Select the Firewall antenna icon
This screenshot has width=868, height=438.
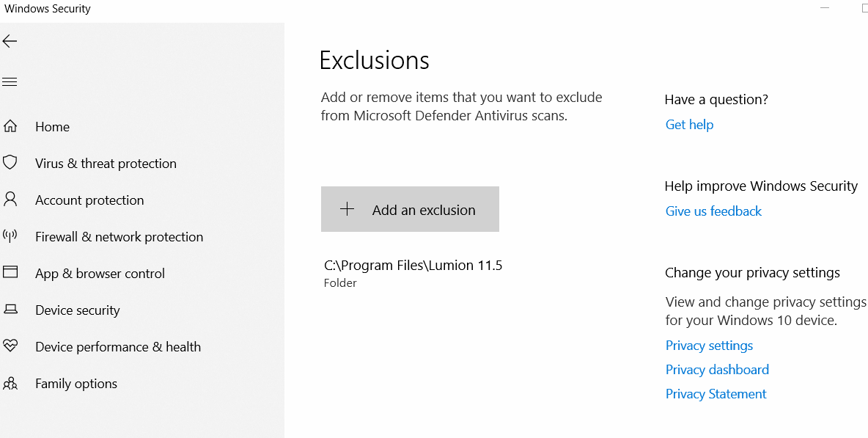(10, 236)
